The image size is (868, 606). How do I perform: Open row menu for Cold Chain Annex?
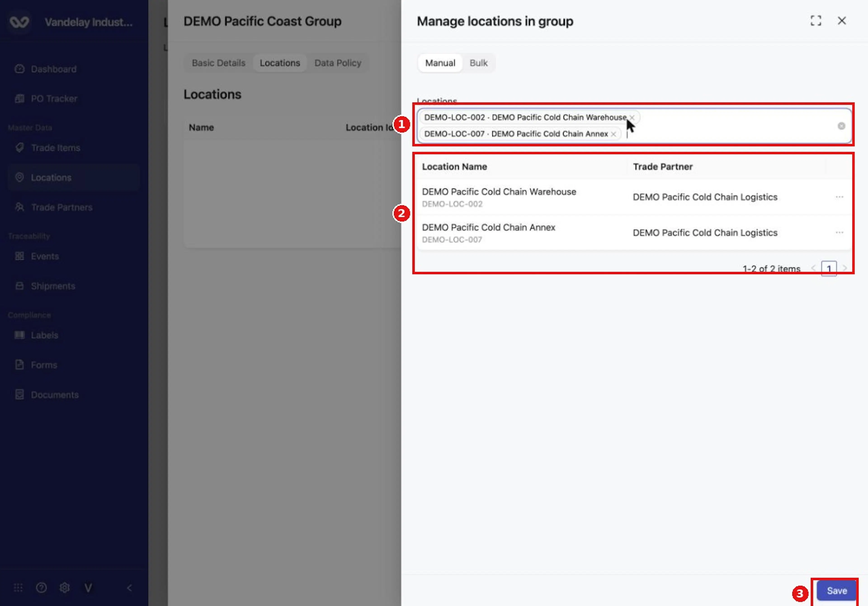[x=839, y=233]
